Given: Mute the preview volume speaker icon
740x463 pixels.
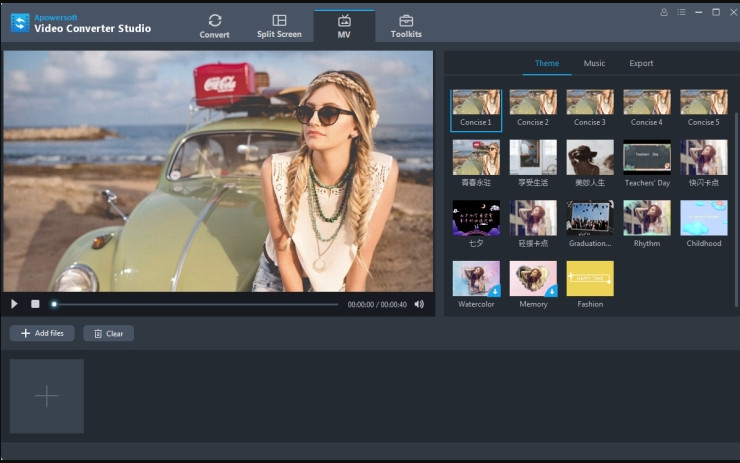Looking at the screenshot, I should click(419, 304).
